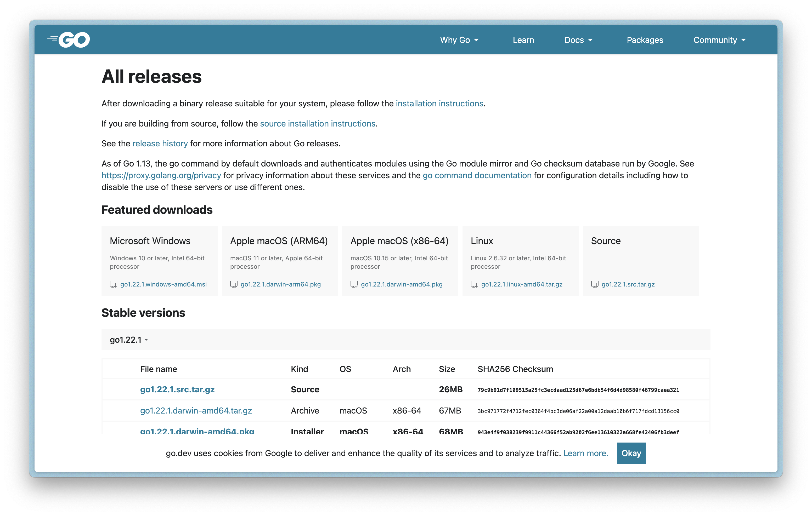Viewport: 812px width, 516px height.
Task: Open the release history link
Action: (160, 144)
